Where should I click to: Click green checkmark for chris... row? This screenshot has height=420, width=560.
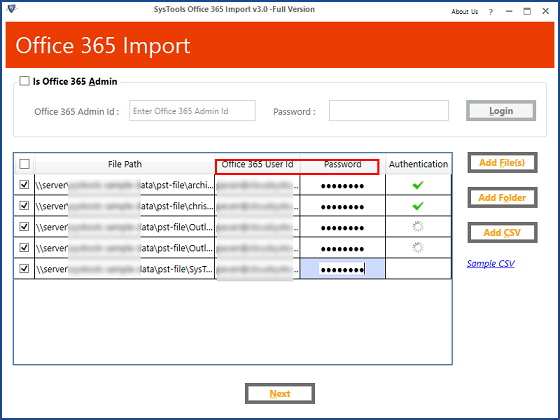[x=418, y=206]
